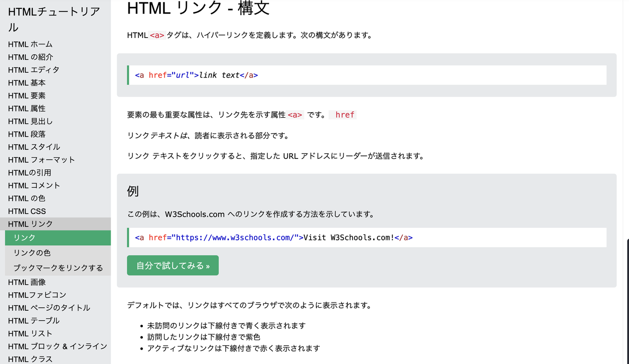Select the リンクの色 sub-item
629x364 pixels.
pos(32,253)
